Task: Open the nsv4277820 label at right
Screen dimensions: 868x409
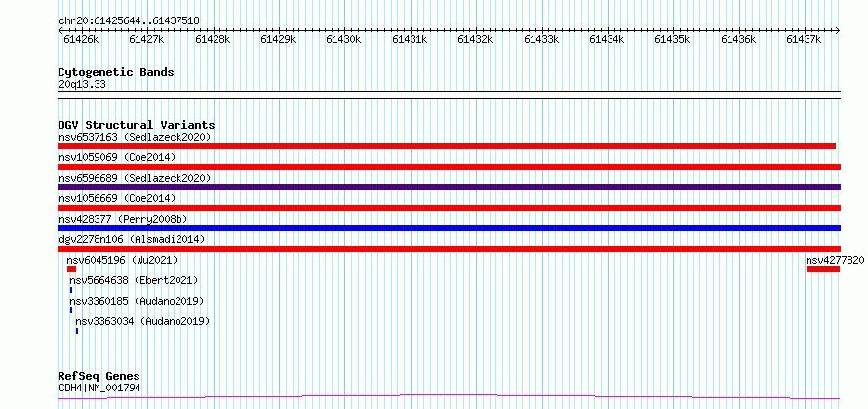Action: (x=835, y=260)
